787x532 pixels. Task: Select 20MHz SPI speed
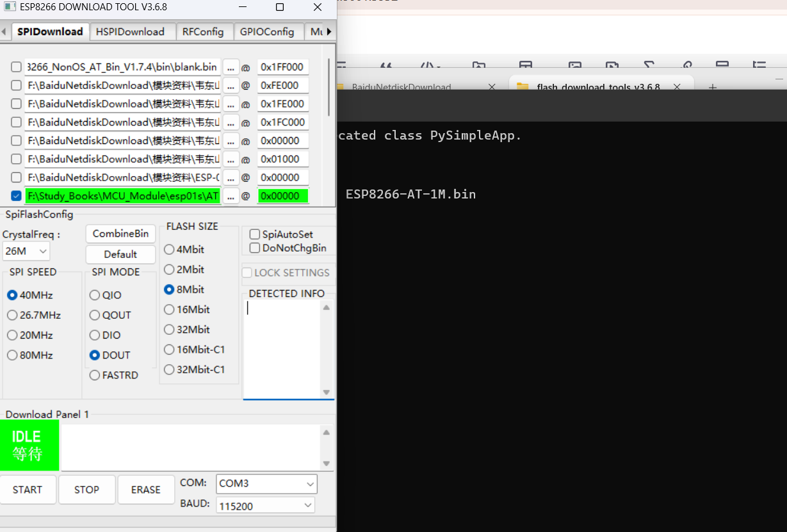(x=12, y=335)
